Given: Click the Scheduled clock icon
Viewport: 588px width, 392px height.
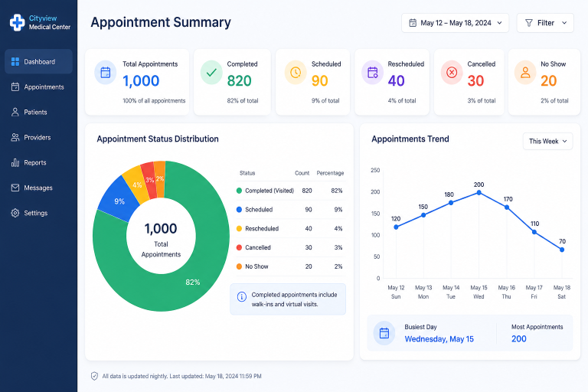Looking at the screenshot, I should pos(296,73).
